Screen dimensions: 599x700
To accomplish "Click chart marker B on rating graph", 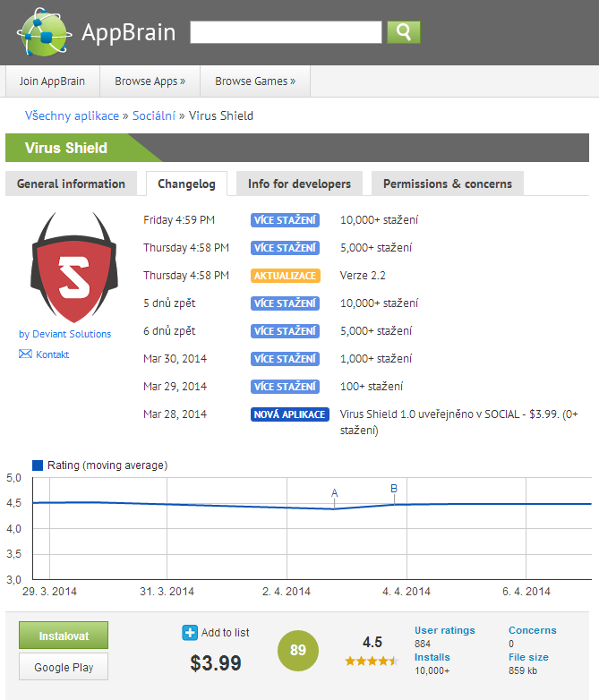I will (x=394, y=489).
